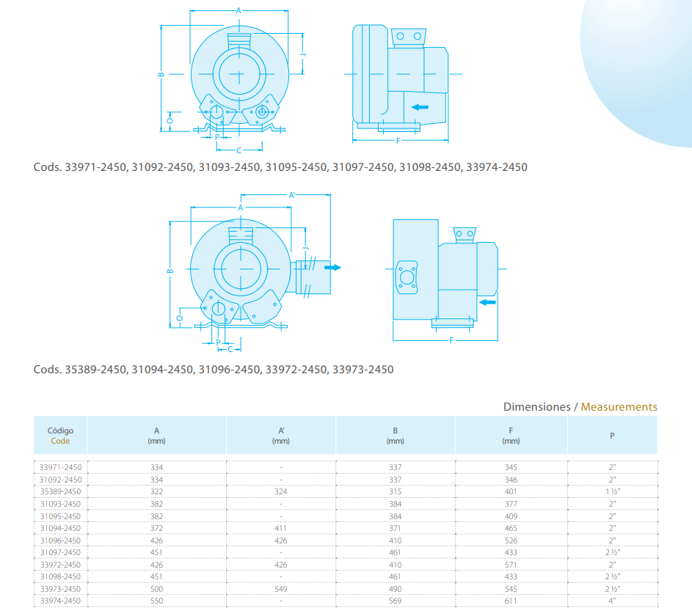Click the lower front-view drawing with A' dimension

pos(255,271)
